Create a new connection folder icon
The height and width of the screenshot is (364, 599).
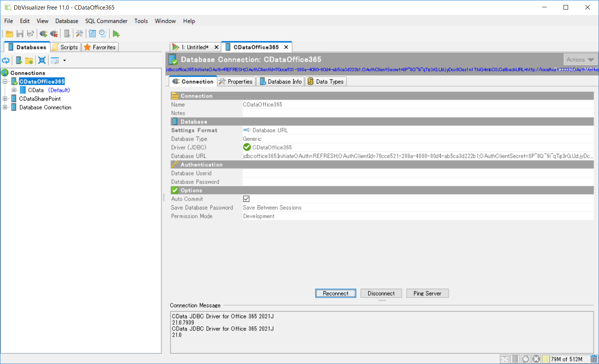tap(29, 60)
